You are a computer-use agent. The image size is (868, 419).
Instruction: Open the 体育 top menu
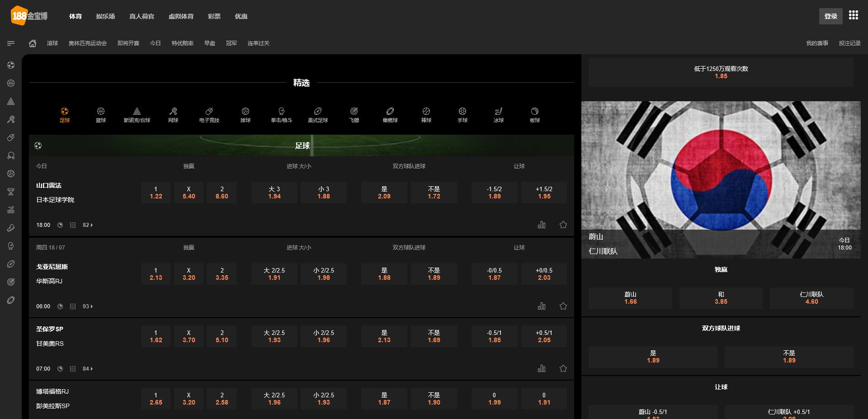(75, 16)
